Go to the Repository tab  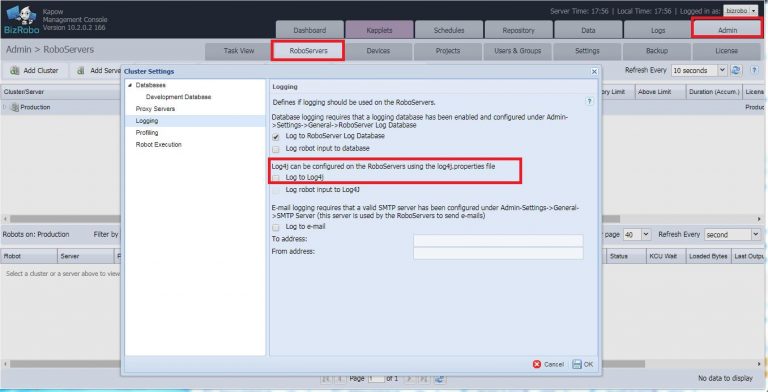pos(518,30)
